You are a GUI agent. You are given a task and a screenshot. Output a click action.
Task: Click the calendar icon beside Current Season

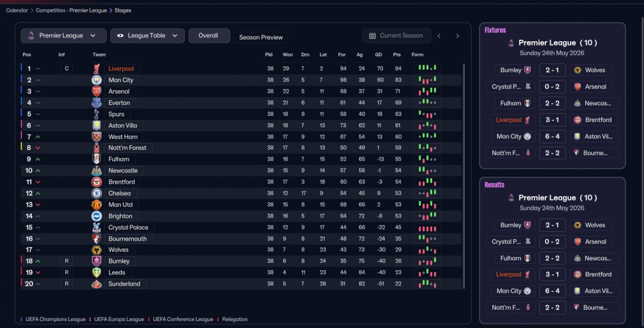tap(372, 36)
